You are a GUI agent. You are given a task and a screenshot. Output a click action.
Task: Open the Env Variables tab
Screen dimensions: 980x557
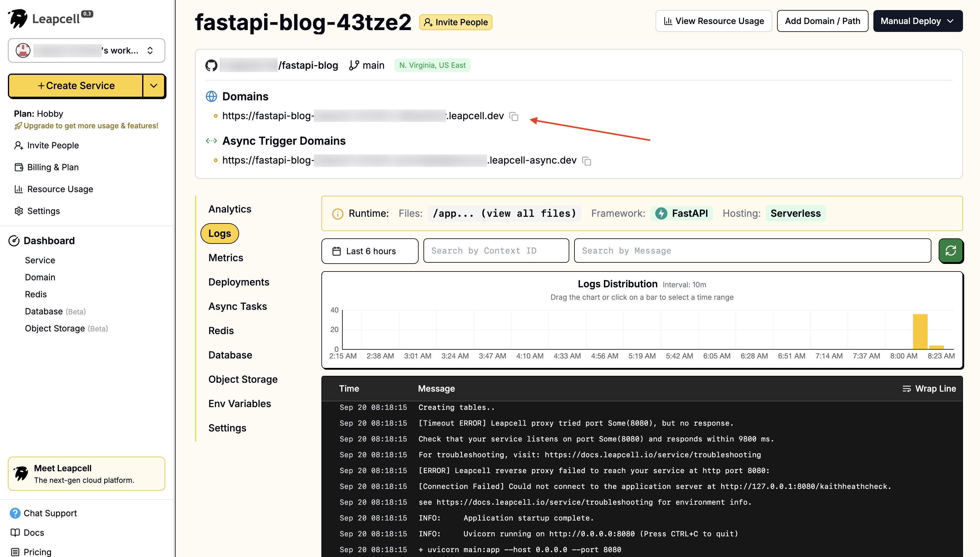(239, 403)
